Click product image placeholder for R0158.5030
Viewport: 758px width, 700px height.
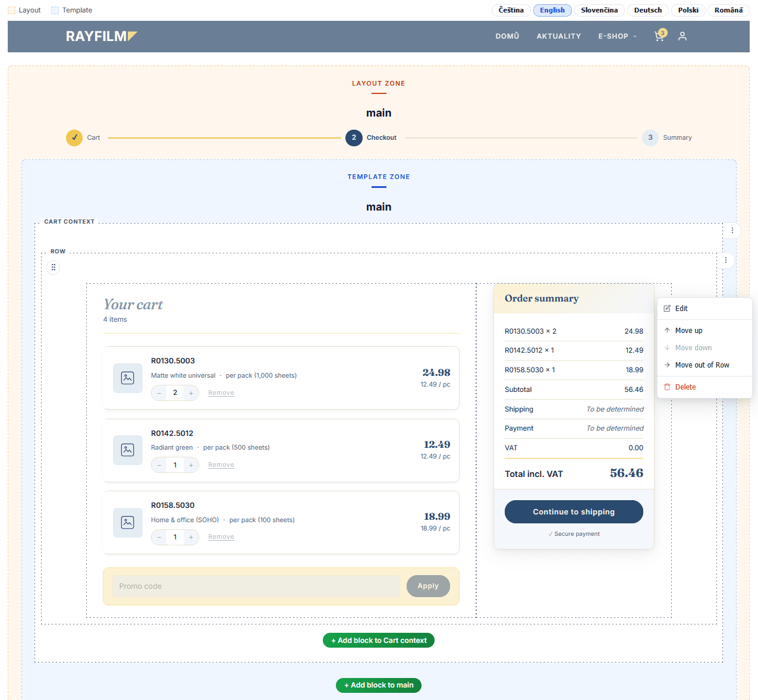point(128,523)
